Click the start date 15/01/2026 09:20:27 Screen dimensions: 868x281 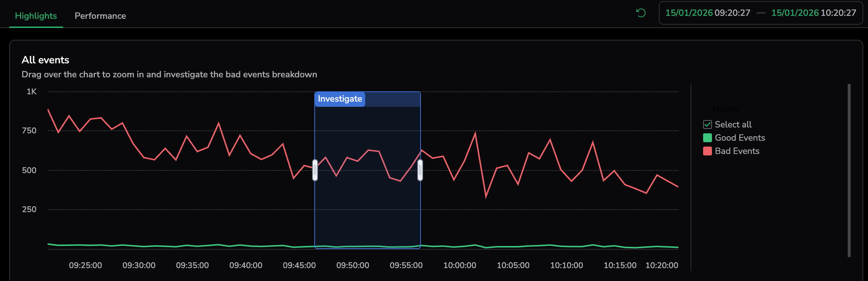(708, 13)
